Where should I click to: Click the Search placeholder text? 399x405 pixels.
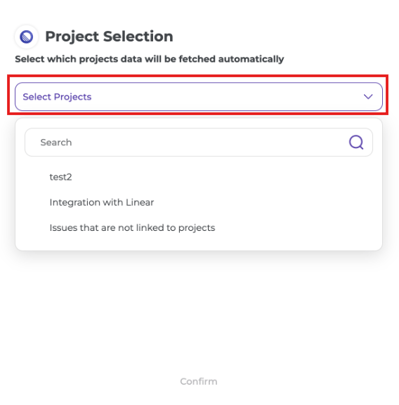click(56, 142)
